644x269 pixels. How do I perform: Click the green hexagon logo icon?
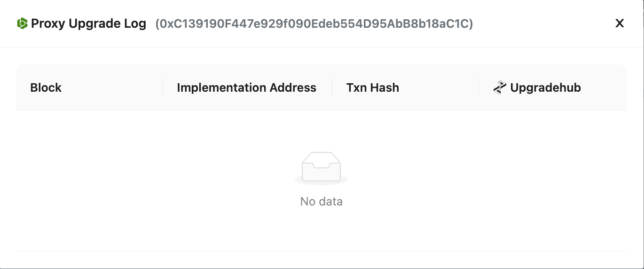tap(22, 24)
